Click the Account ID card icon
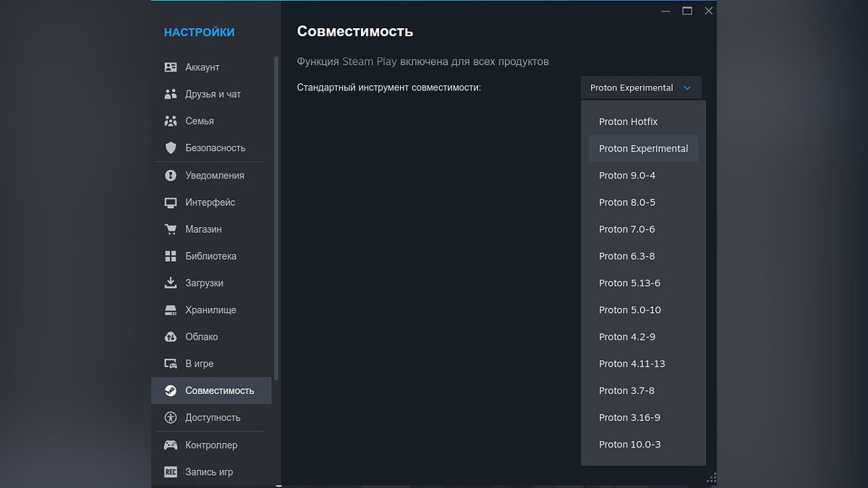The image size is (868, 488). (x=171, y=67)
